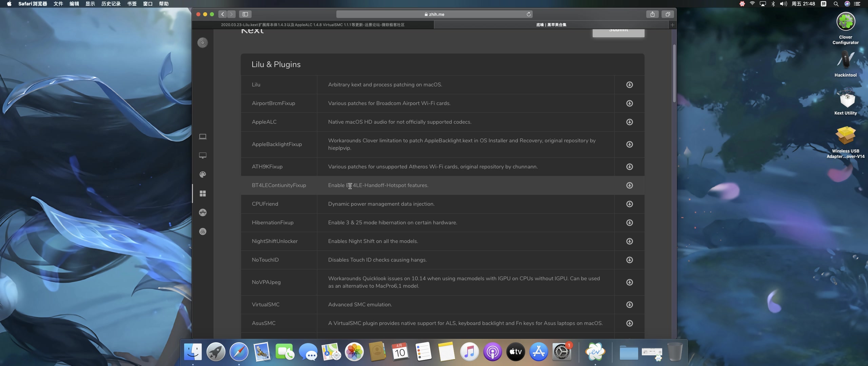Go back in Safari history
This screenshot has width=868, height=366.
pyautogui.click(x=223, y=14)
